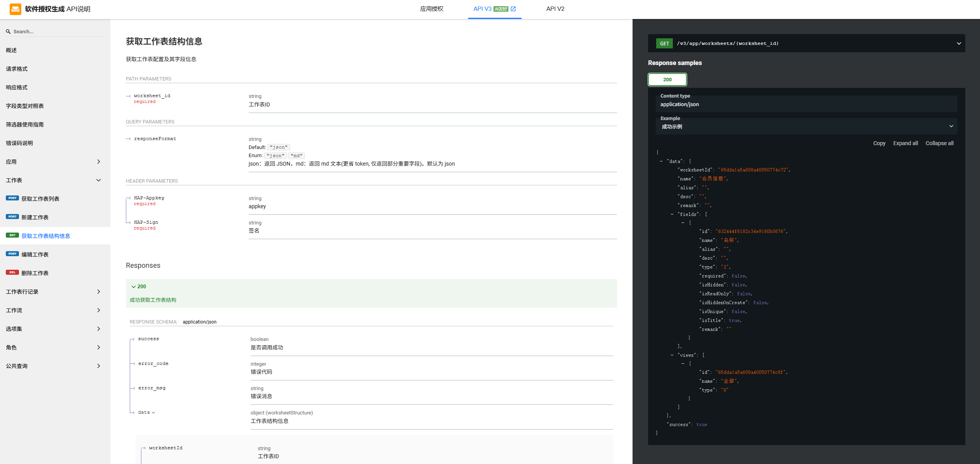Click the POST badge next to 编辑工作表
This screenshot has height=464, width=980.
(12, 254)
